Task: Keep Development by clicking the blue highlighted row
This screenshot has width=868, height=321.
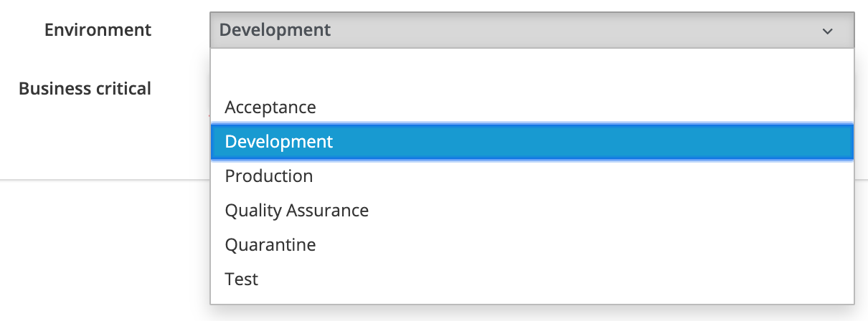Action: (x=532, y=142)
